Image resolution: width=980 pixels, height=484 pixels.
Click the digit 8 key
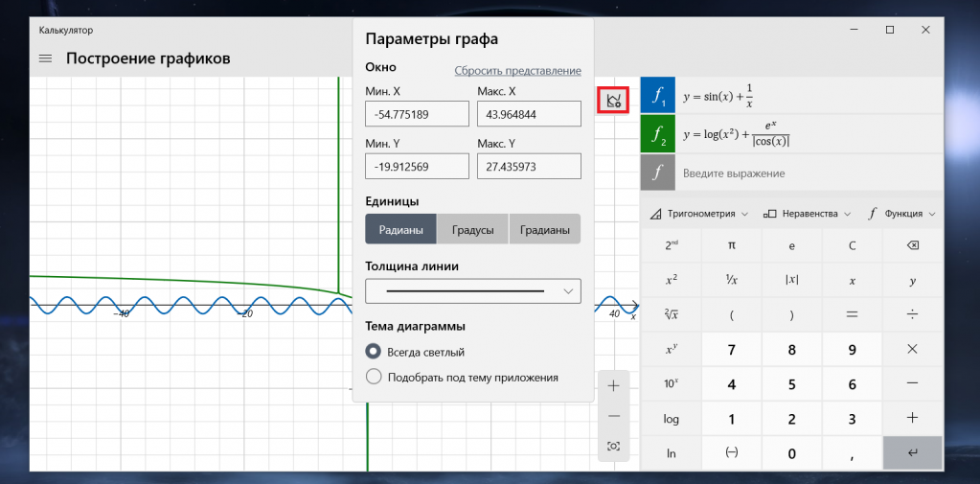coord(791,350)
